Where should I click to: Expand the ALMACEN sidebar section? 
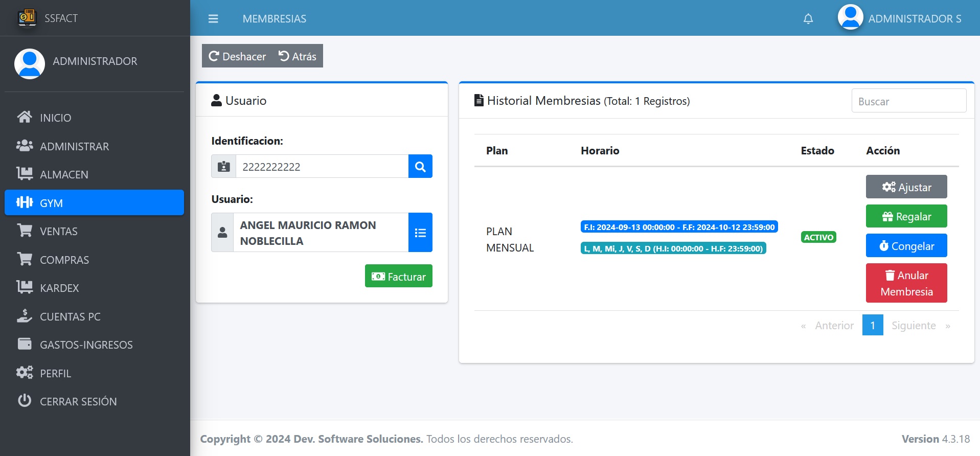coord(64,174)
